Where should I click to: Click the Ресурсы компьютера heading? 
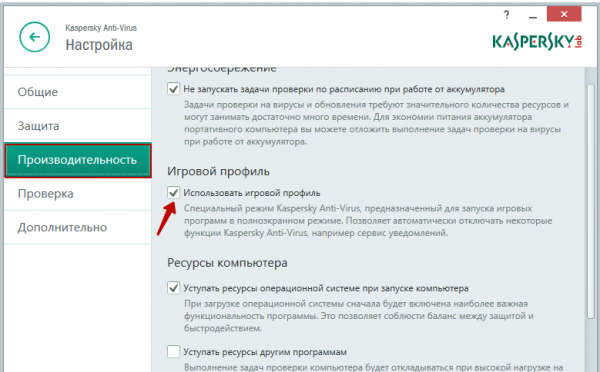coord(227,263)
